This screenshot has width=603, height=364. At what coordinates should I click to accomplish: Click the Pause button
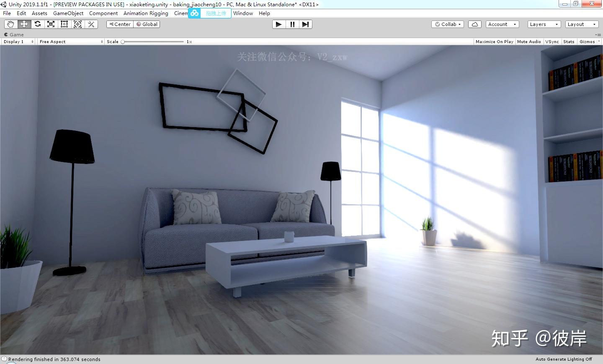click(x=292, y=24)
